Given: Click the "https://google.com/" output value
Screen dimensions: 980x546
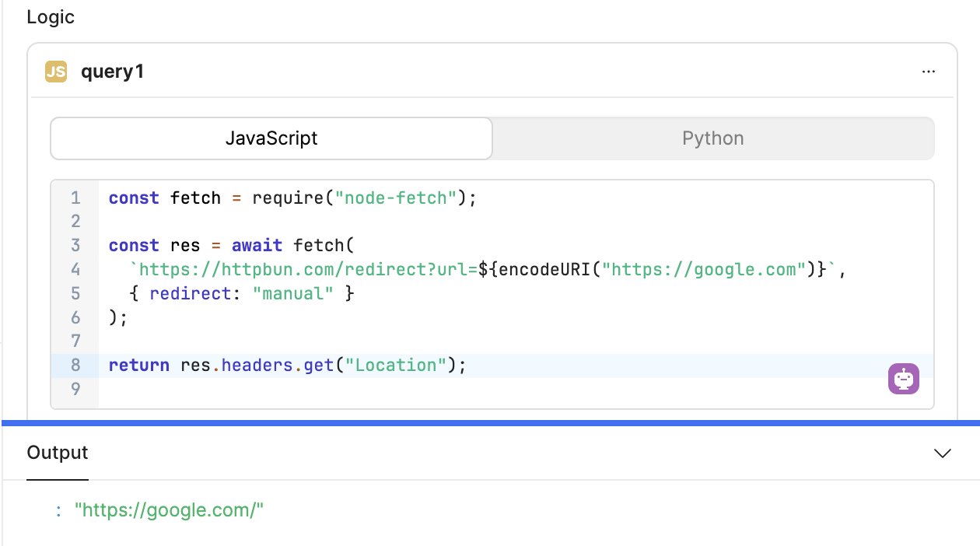Looking at the screenshot, I should 170,511.
